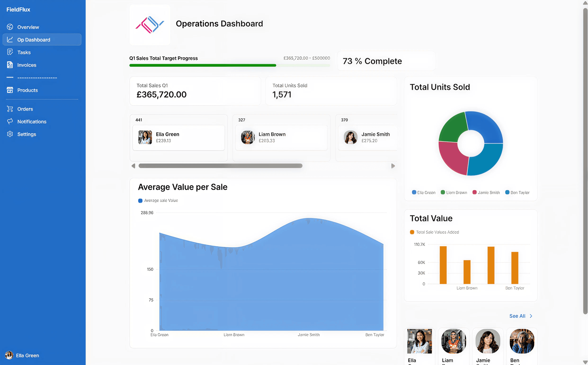Click the Op Dashboard chart icon
This screenshot has height=365, width=588.
point(10,40)
